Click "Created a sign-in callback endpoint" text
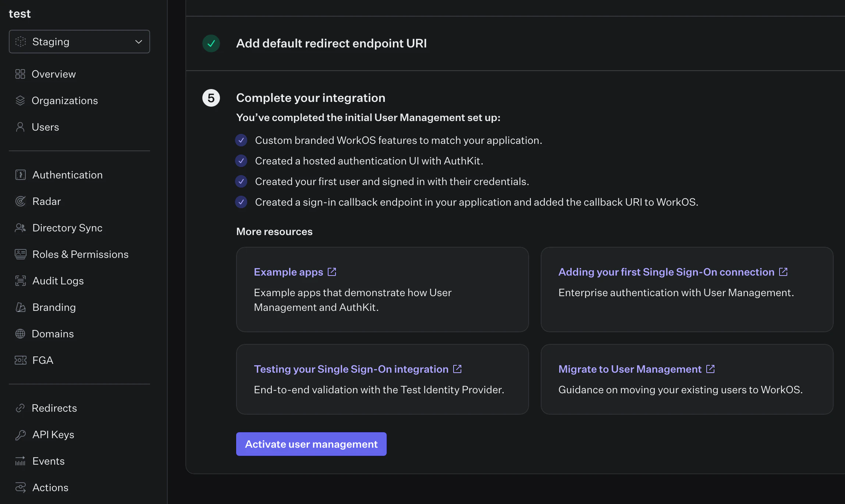The height and width of the screenshot is (504, 845). tap(476, 202)
